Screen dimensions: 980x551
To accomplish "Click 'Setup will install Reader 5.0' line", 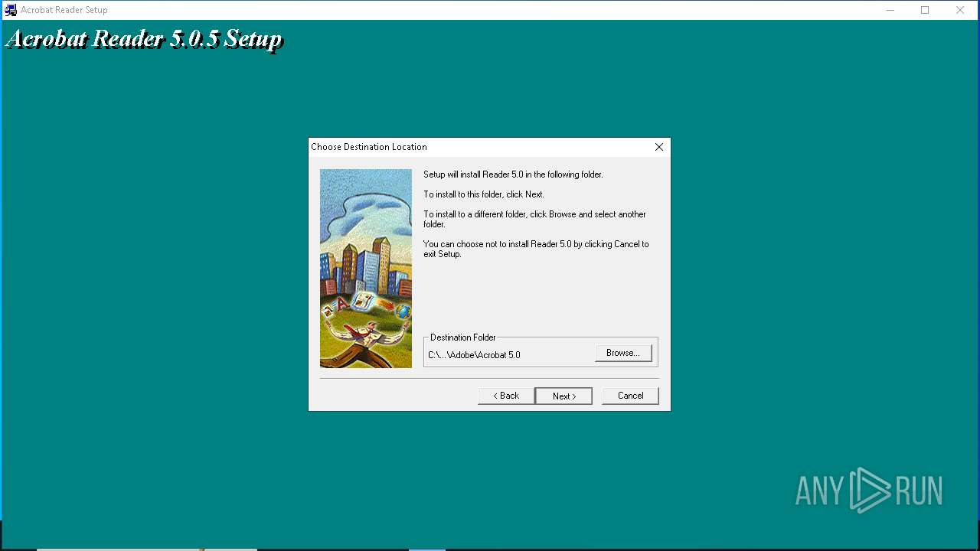I will 513,174.
